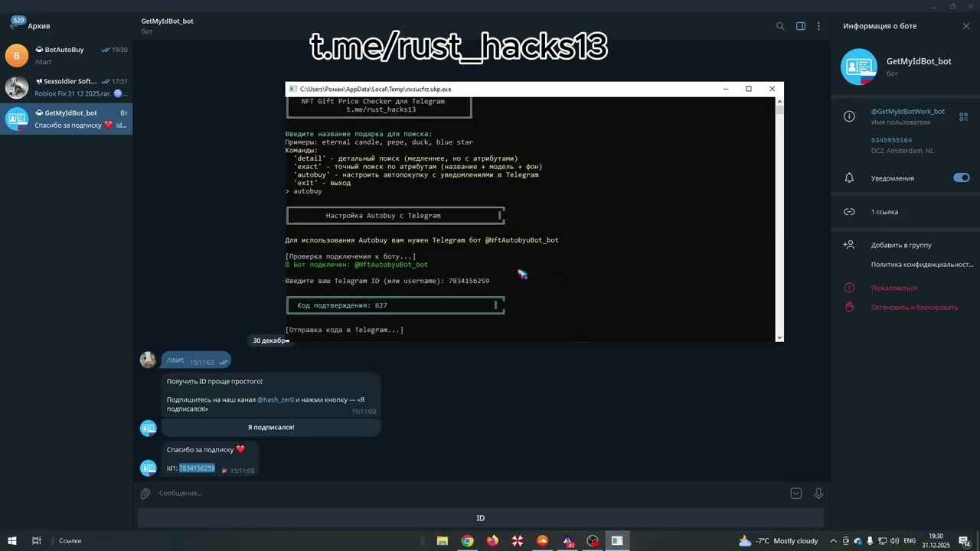Click the taskbar sailboat icon with red badge
This screenshot has height=551, width=980.
click(568, 540)
